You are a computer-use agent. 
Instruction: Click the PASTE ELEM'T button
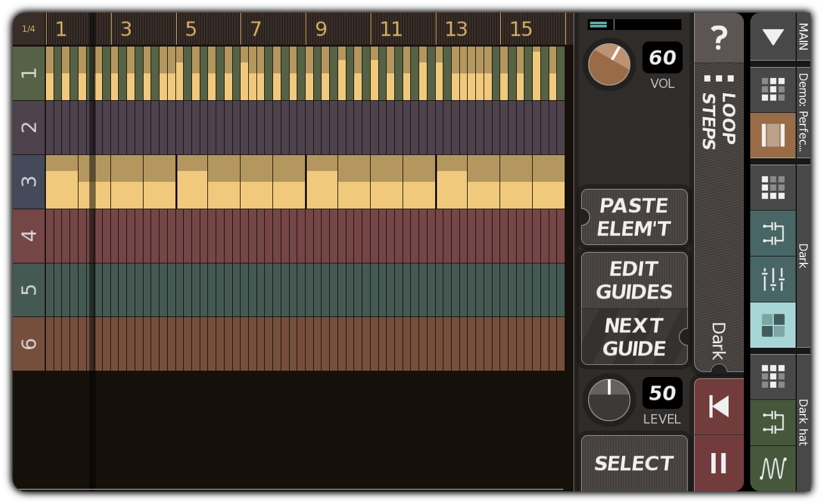coord(634,217)
